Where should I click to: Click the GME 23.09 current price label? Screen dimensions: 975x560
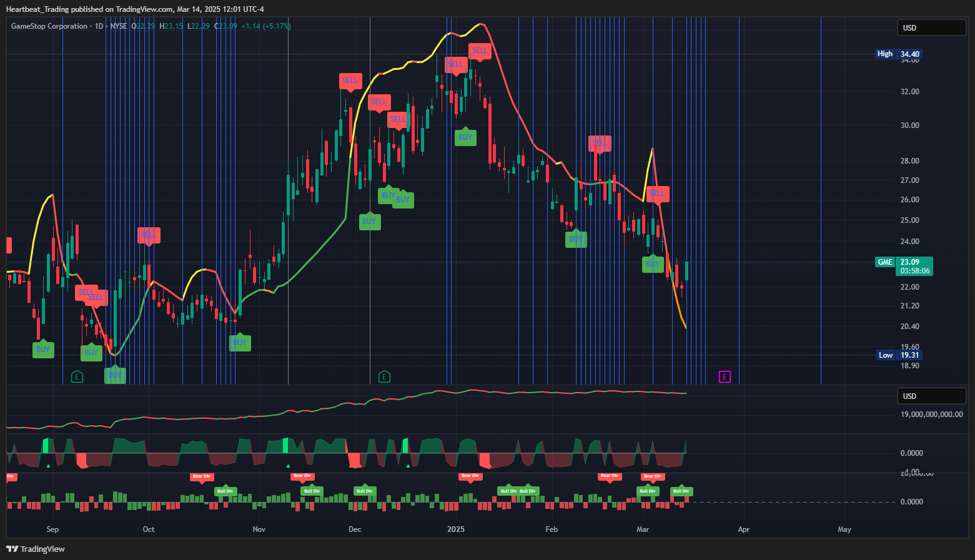coord(904,262)
